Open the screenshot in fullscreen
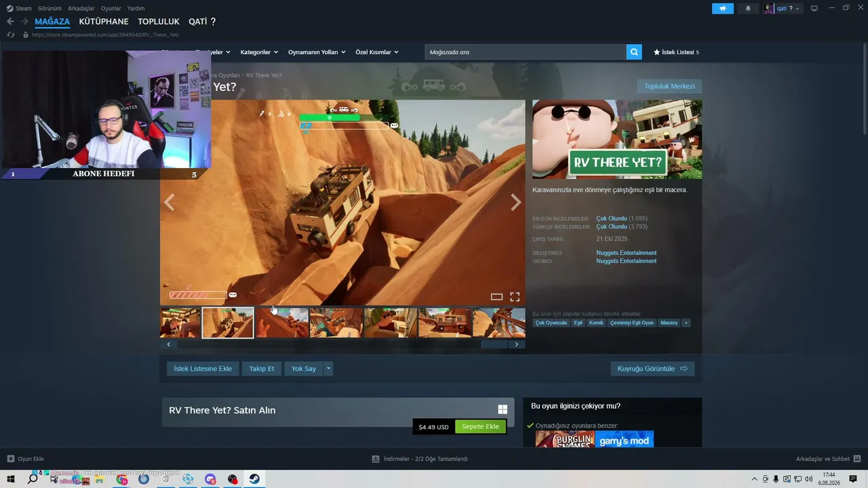868x488 pixels. (515, 297)
